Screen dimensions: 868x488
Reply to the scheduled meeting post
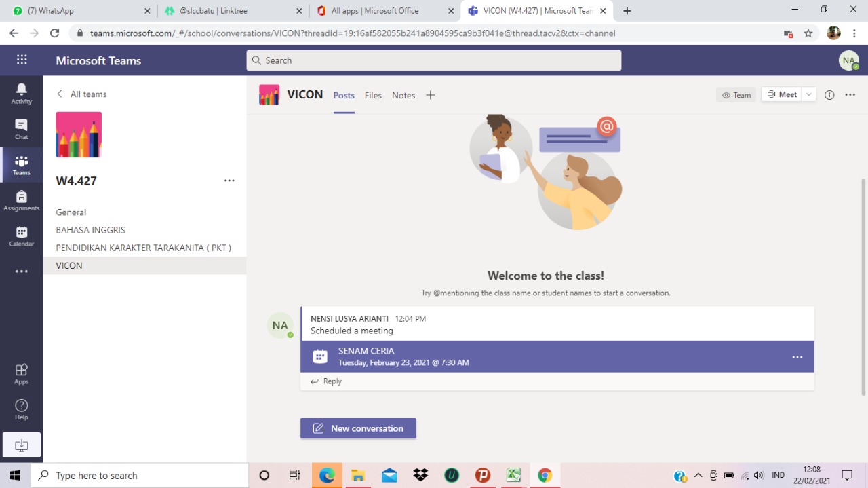[326, 381]
